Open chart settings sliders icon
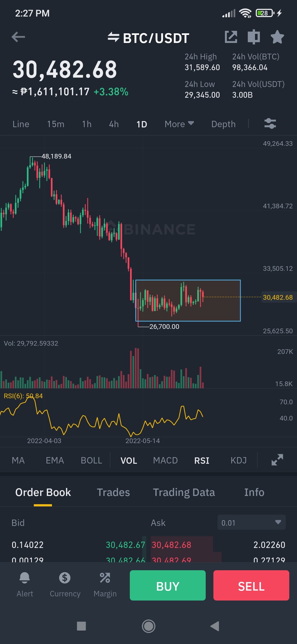Screen dimensions: 297x644 270,124
